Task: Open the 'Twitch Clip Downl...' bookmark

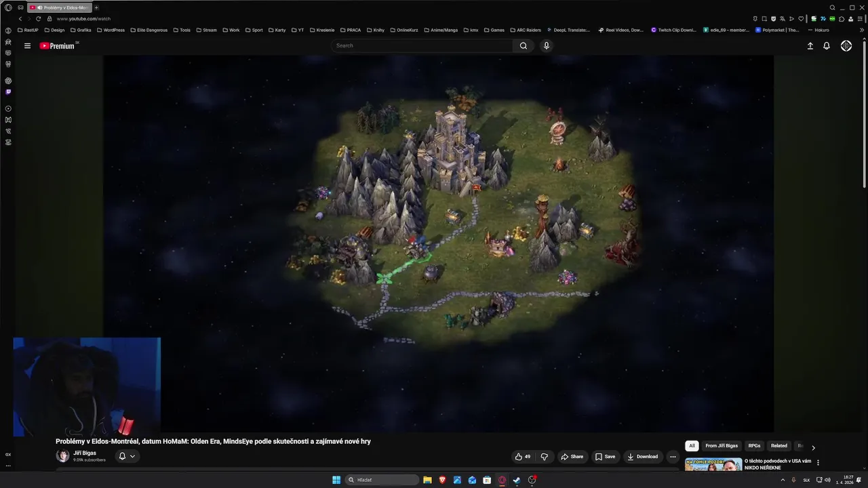Action: point(674,30)
